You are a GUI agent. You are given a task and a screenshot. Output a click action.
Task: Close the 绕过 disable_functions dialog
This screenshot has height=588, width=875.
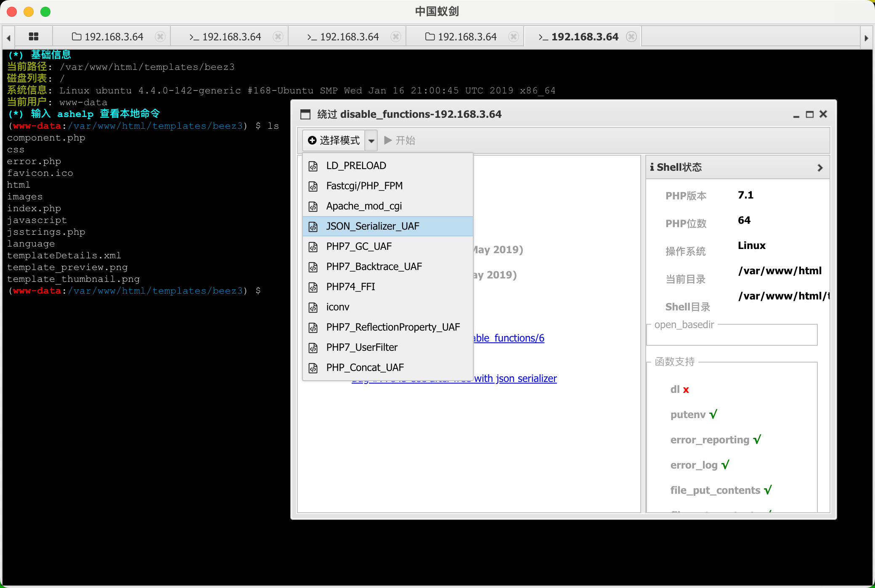(x=824, y=114)
